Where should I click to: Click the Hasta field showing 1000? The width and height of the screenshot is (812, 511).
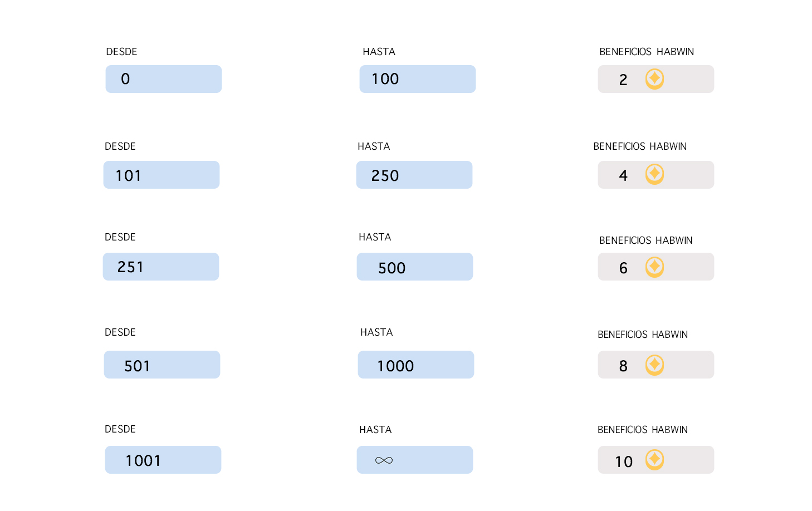(416, 365)
